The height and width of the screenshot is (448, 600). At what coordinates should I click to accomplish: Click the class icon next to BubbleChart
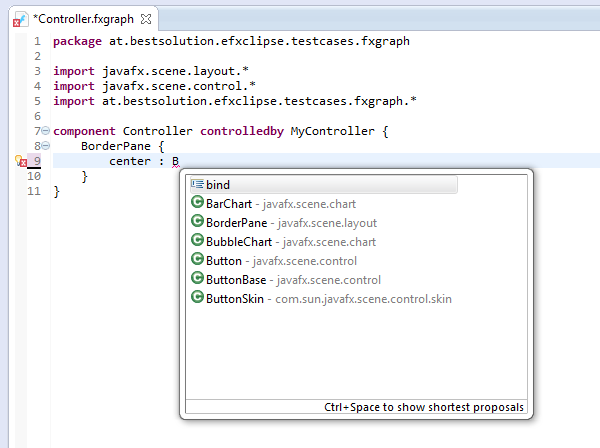(x=197, y=242)
